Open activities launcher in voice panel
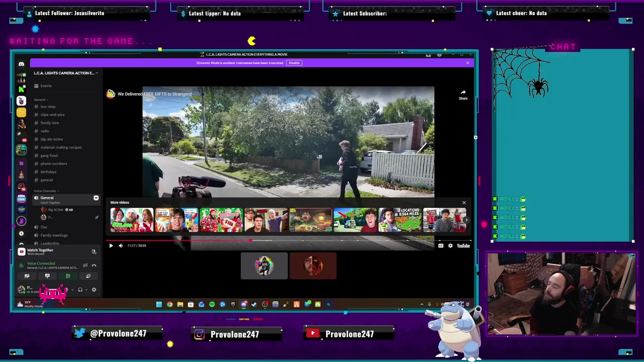The image size is (644, 362). pos(68,276)
